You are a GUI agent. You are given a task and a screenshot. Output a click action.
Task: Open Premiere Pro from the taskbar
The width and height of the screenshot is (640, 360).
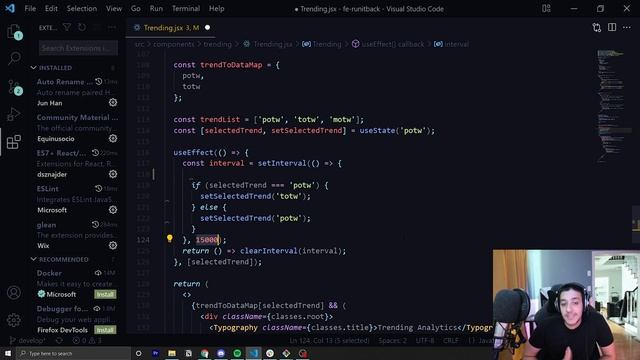156,353
